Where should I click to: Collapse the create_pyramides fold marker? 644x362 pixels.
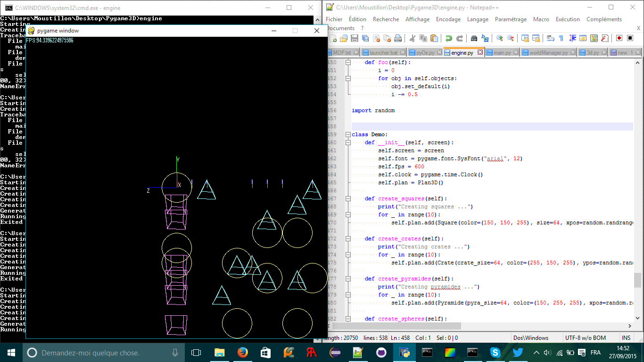pos(348,279)
